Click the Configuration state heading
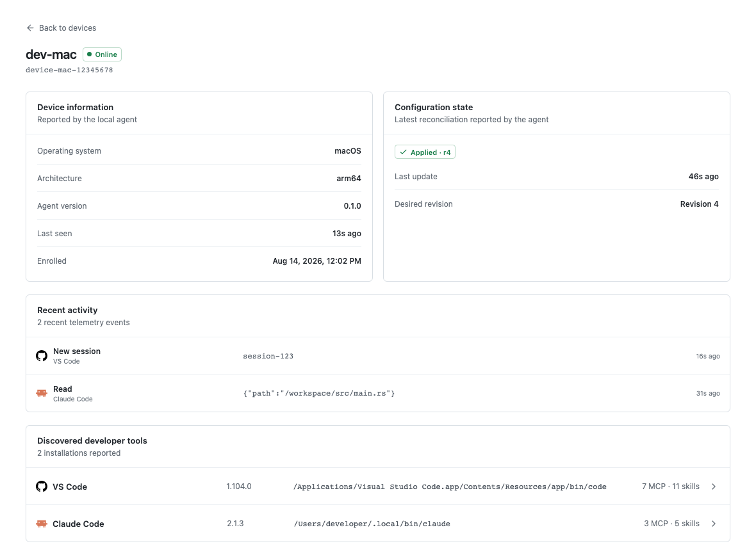Viewport: 756px width, 555px height. tap(434, 107)
